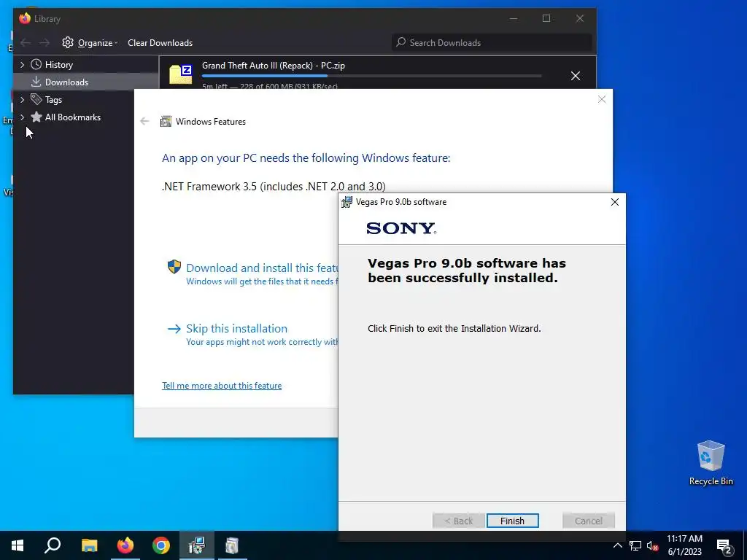Select Tags in the Library sidebar
The width and height of the screenshot is (747, 560).
pyautogui.click(x=53, y=99)
